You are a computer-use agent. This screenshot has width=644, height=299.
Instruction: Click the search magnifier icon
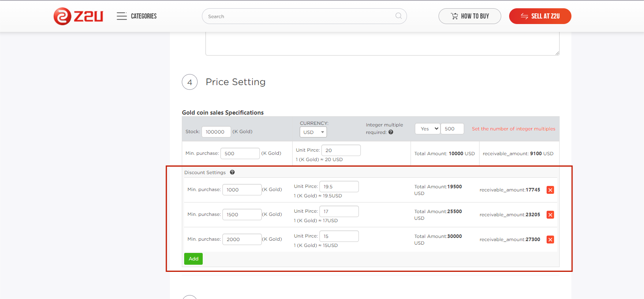[399, 16]
